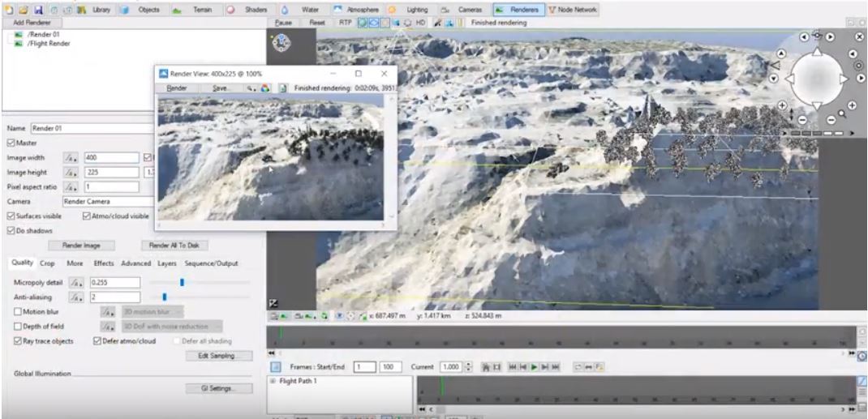The height and width of the screenshot is (419, 868).
Task: Play the animation in the timeline
Action: click(x=535, y=367)
